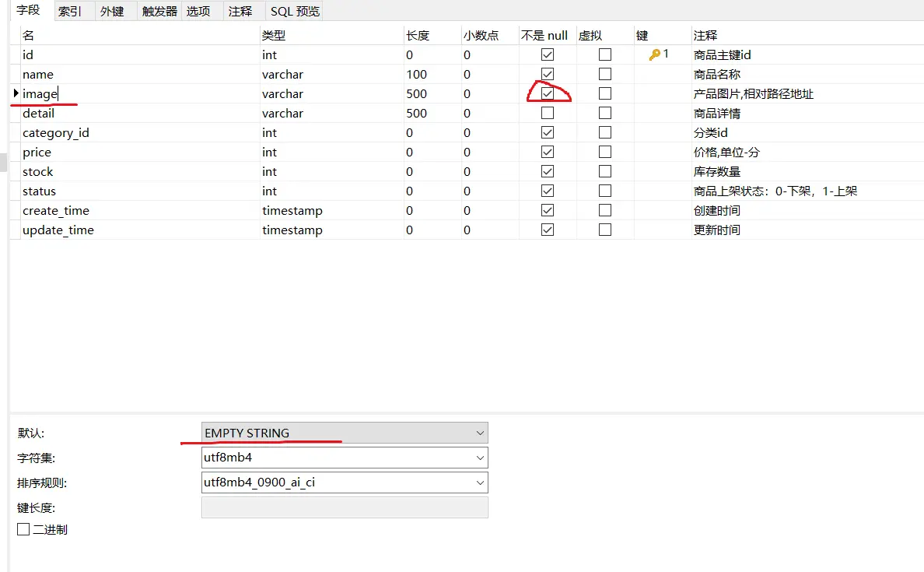Select the status field name cell
This screenshot has height=572, width=924.
[140, 191]
